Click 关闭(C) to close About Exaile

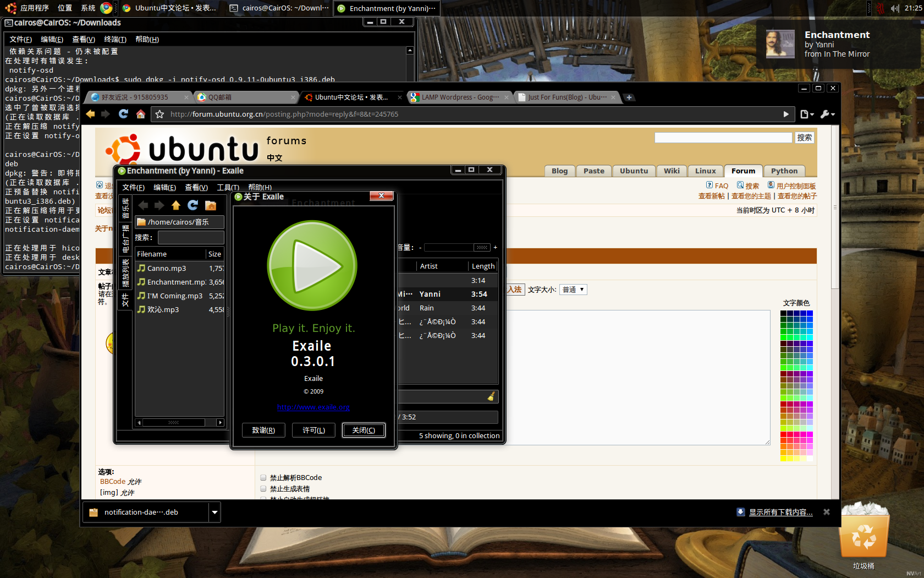tap(364, 430)
